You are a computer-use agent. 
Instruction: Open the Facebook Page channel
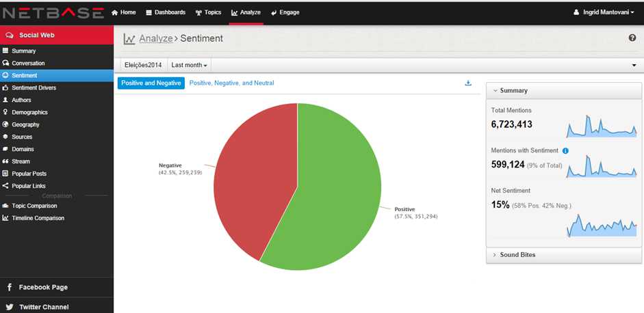click(42, 288)
